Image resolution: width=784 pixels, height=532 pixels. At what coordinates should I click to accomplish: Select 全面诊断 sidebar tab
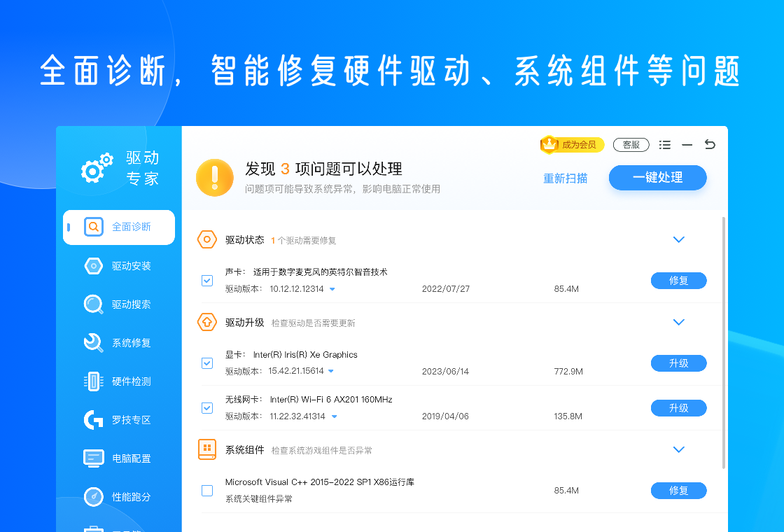pos(119,227)
